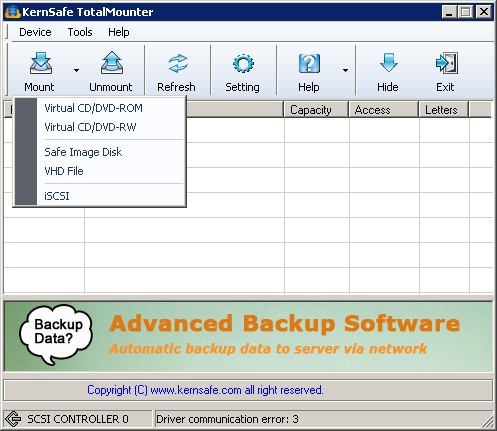The image size is (497, 431).
Task: Click the kernsafe.com copyright link
Action: 205,390
